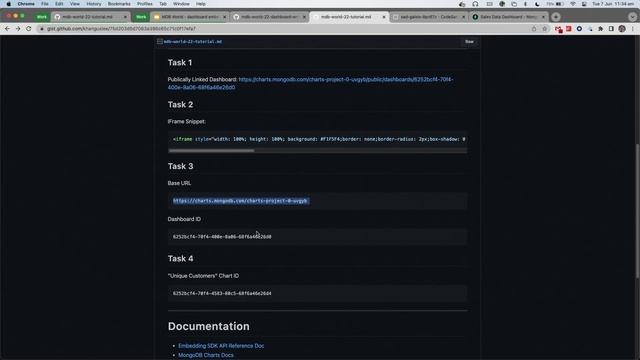Click the Task 3 heading
The image size is (640, 360).
[x=180, y=166]
